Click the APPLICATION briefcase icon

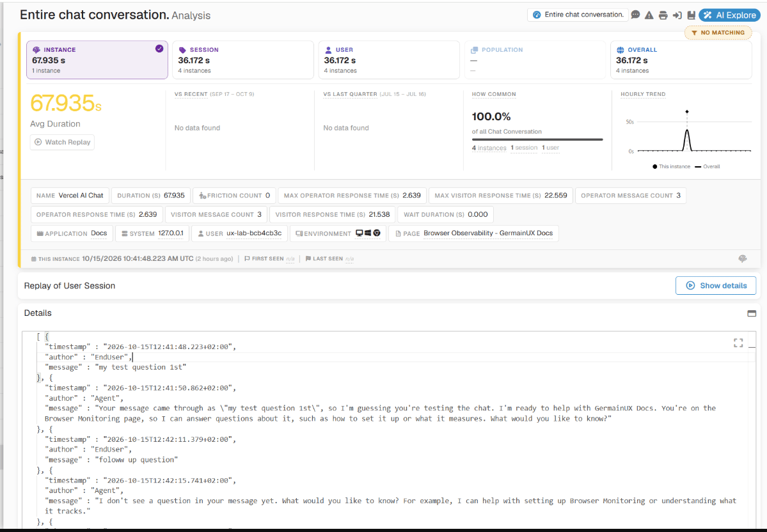(x=40, y=234)
